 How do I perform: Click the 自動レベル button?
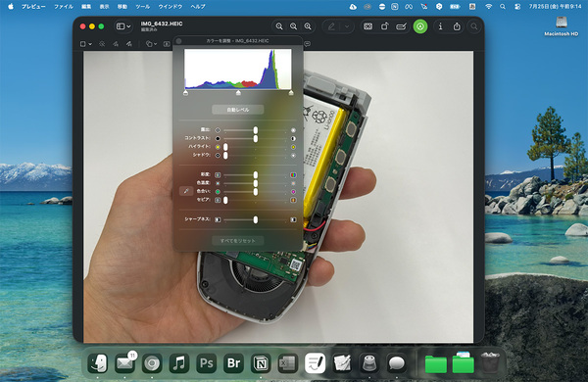[238, 110]
